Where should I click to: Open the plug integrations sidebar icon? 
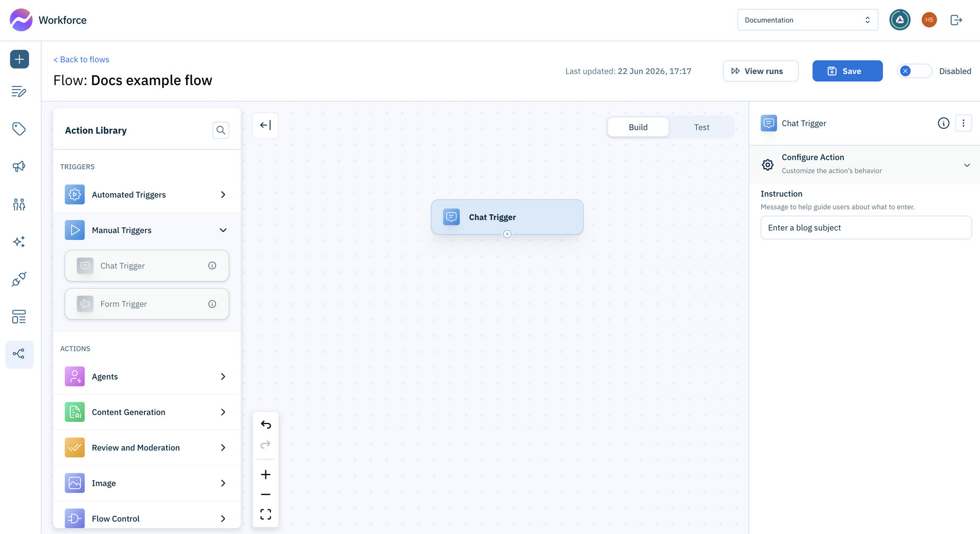click(19, 280)
